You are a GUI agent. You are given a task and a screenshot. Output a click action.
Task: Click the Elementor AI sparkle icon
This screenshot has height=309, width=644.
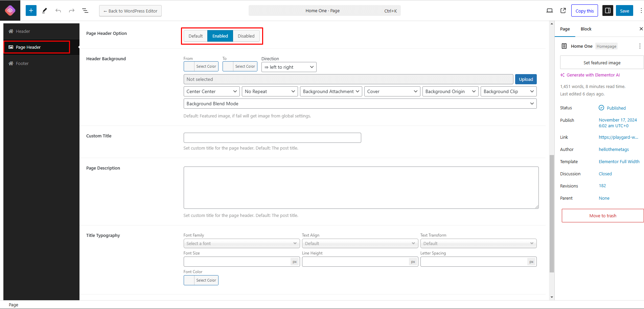click(x=562, y=75)
